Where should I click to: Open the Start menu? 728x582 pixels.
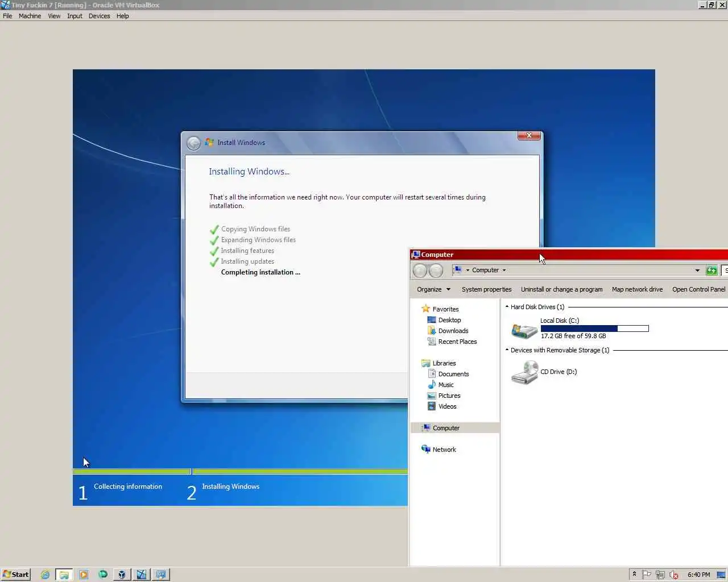coord(16,575)
